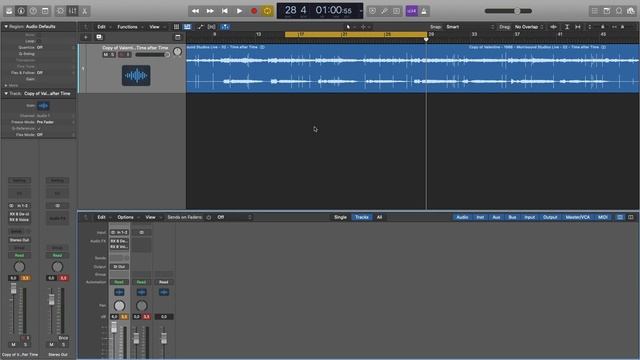The image size is (640, 360).
Task: Go to beginning transport button
Action: (225, 11)
